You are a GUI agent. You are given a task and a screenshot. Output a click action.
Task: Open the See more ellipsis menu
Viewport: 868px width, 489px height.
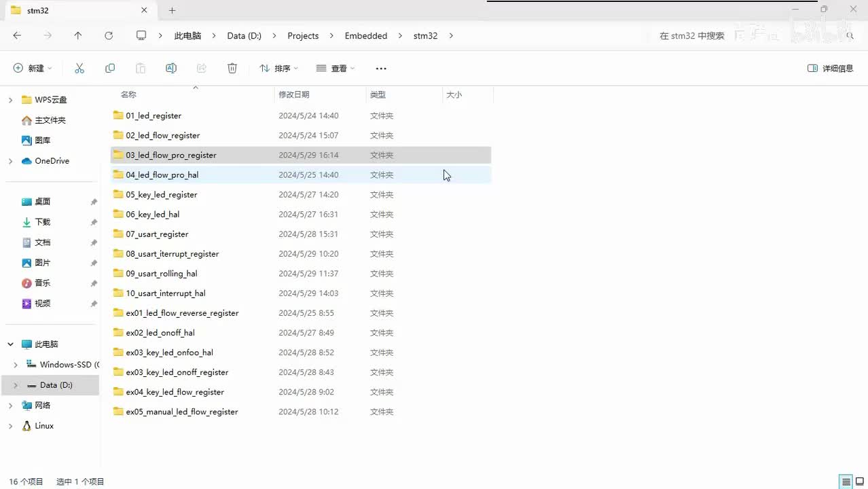(x=381, y=69)
